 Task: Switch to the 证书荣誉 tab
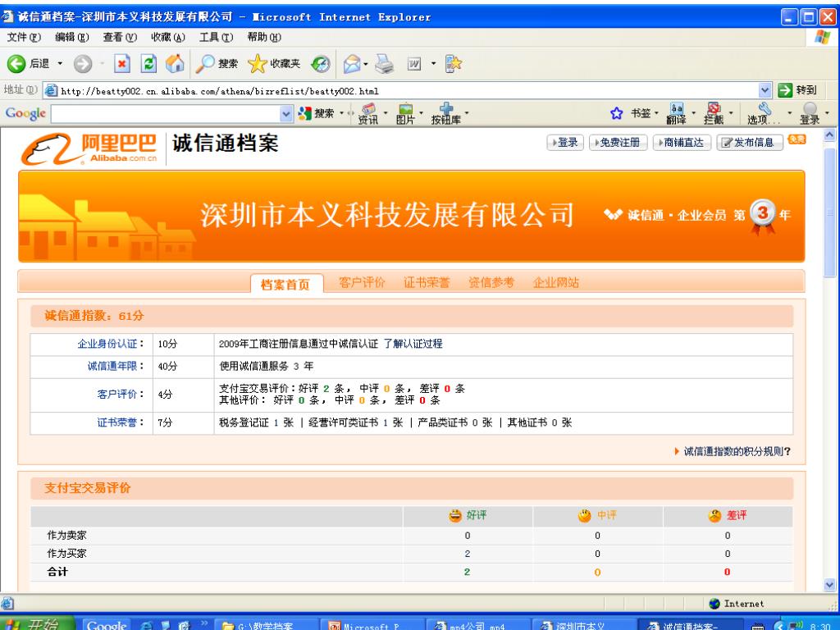(x=427, y=282)
